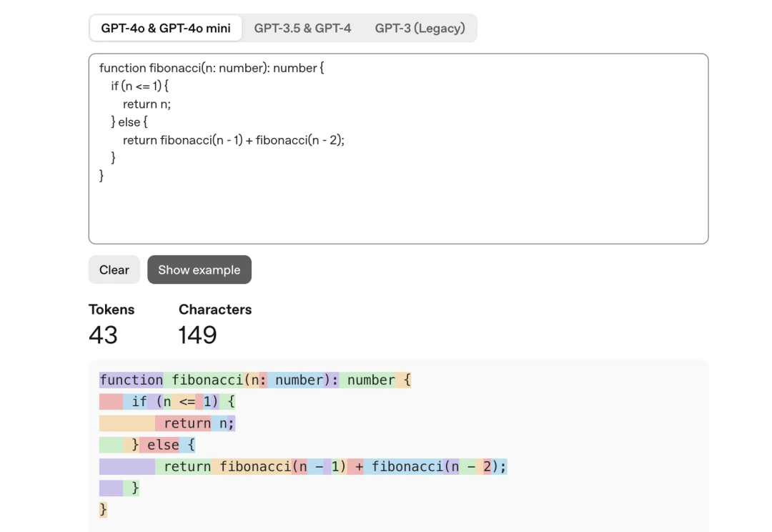This screenshot has height=532, width=772.
Task: Click the final closing brace token in the output
Action: 103,510
